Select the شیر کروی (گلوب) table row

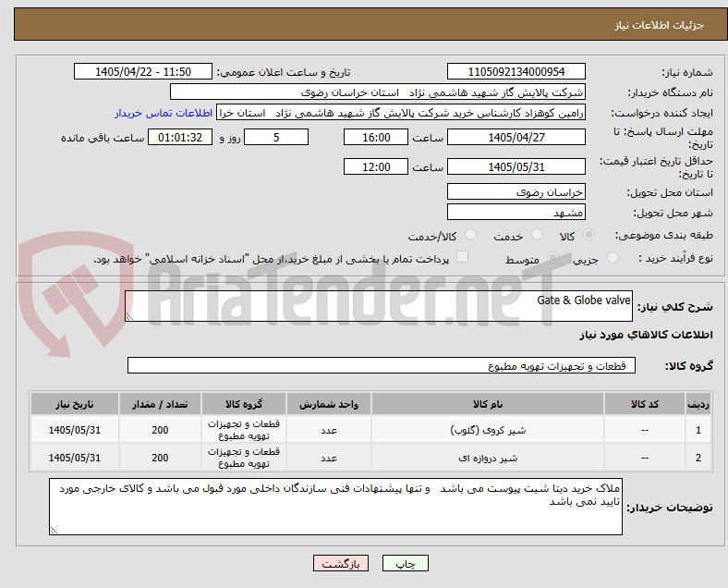pyautogui.click(x=371, y=430)
